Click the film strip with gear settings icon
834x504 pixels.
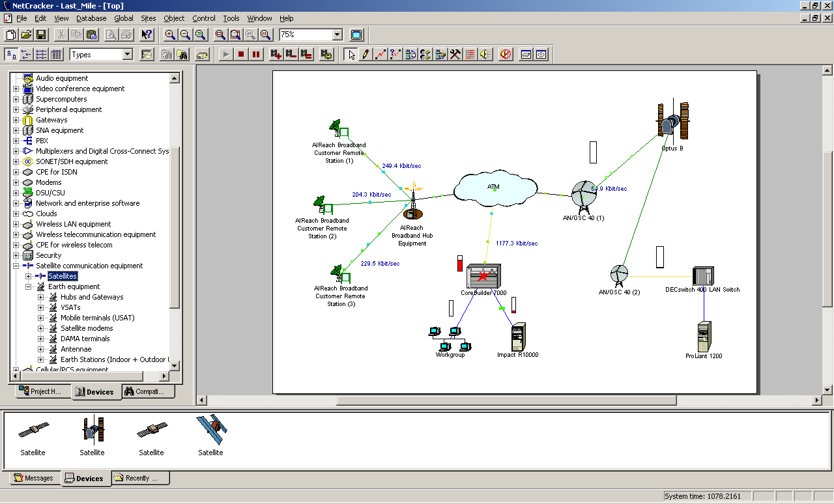tap(326, 55)
